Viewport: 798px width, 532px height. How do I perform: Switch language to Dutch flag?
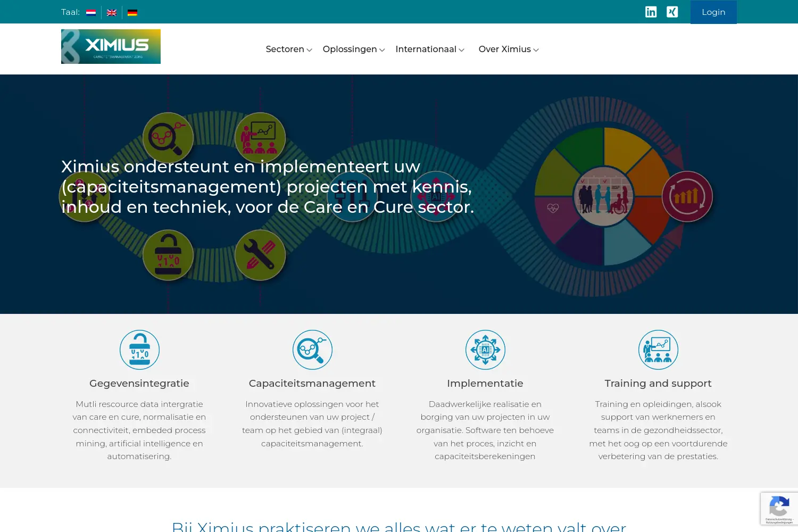(91, 12)
